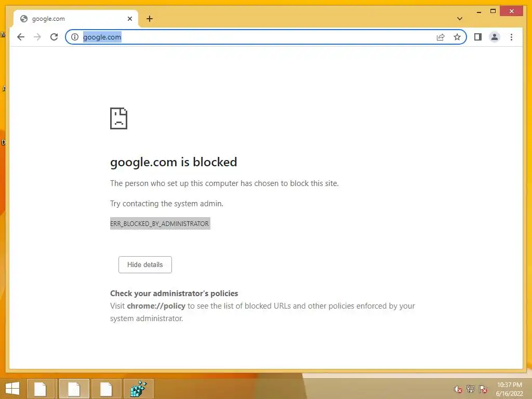Share this page via share icon
This screenshot has height=399, width=532.
pyautogui.click(x=441, y=37)
